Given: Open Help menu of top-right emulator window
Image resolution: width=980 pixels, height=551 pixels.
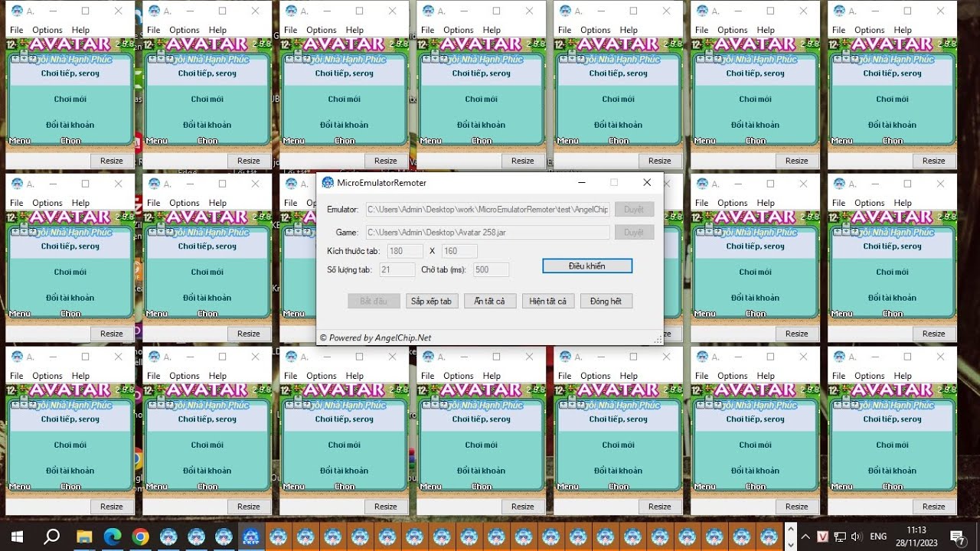Looking at the screenshot, I should 903,30.
